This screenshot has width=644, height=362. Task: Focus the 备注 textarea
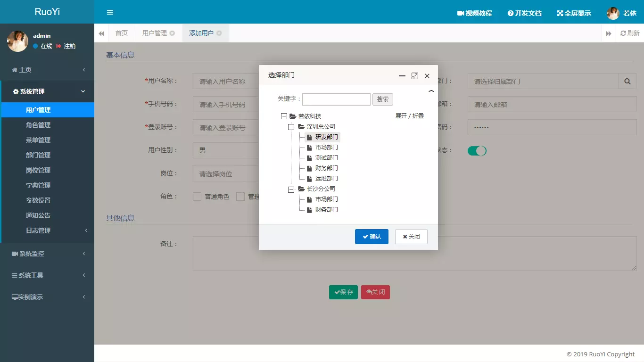[415, 254]
